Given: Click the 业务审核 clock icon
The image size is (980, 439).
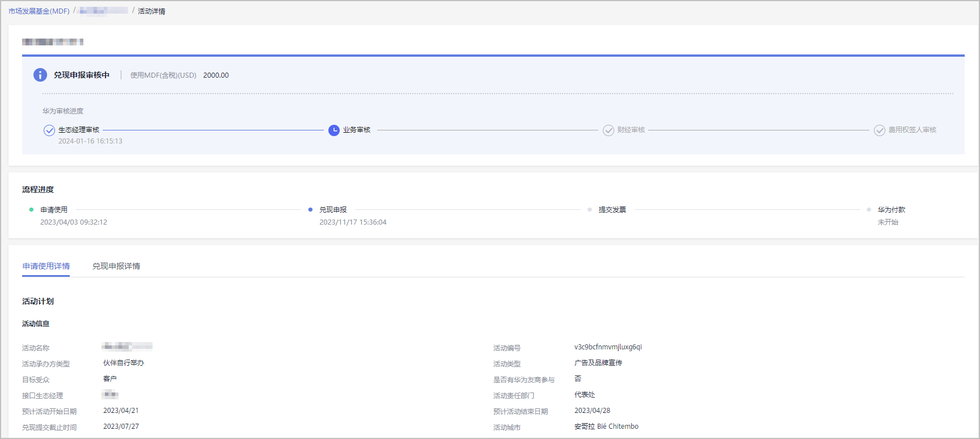Looking at the screenshot, I should [x=334, y=130].
